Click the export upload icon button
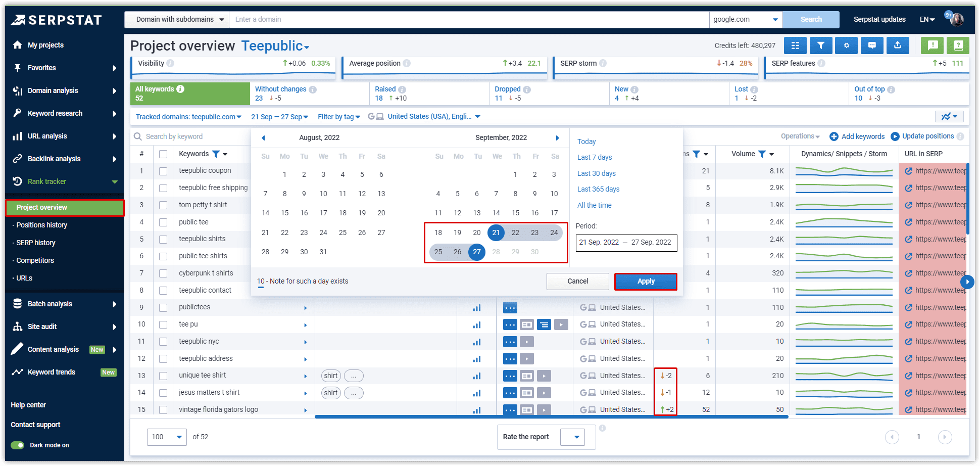Viewport: 980px width, 466px height. point(898,45)
